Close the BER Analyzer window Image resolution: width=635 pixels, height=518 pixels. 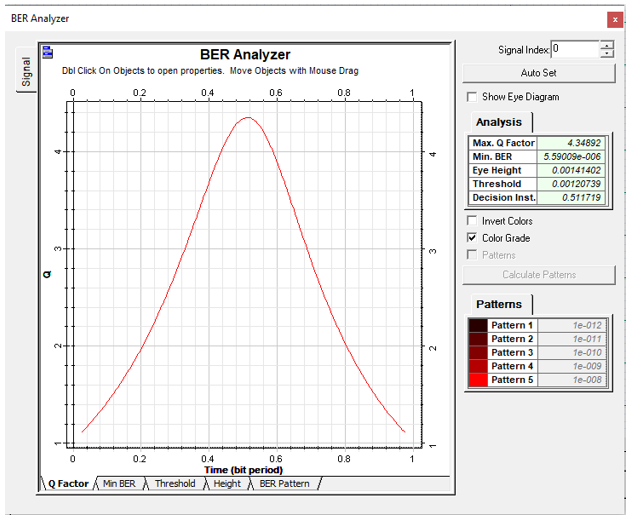614,19
